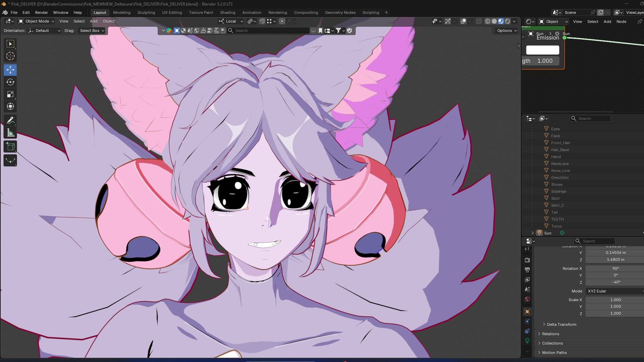Select the Select Box tool in toolbar
This screenshot has height=362, width=644.
tap(10, 44)
